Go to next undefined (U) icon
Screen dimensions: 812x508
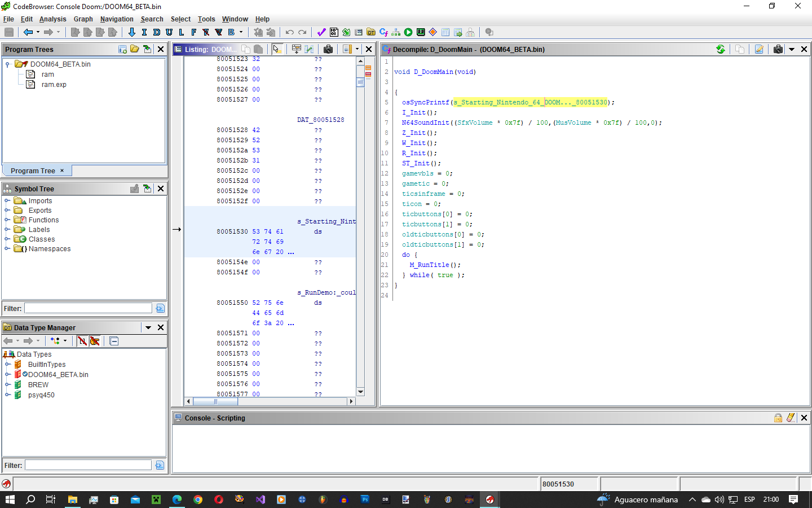click(169, 32)
